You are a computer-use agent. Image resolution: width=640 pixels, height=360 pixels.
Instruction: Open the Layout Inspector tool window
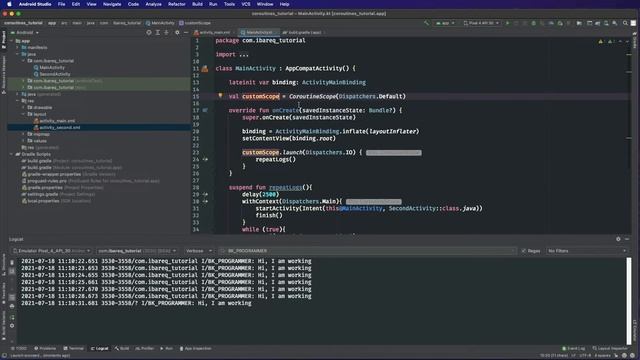(610, 349)
